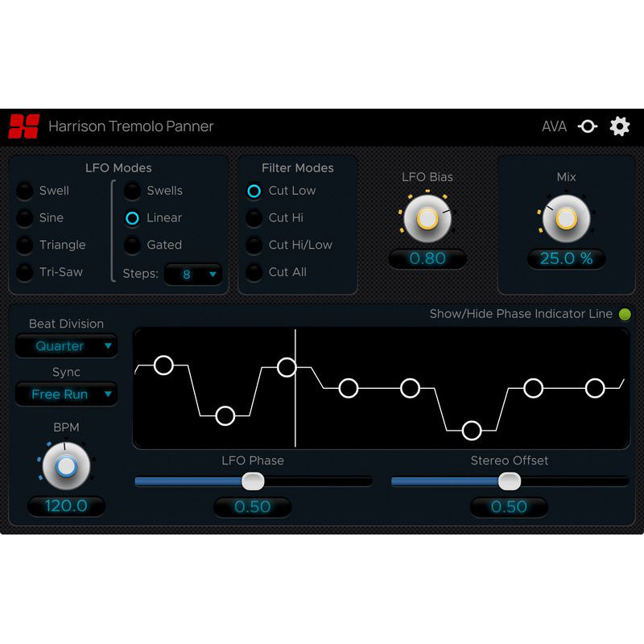Open the Sync Free Run dropdown
The width and height of the screenshot is (644, 644).
67,394
